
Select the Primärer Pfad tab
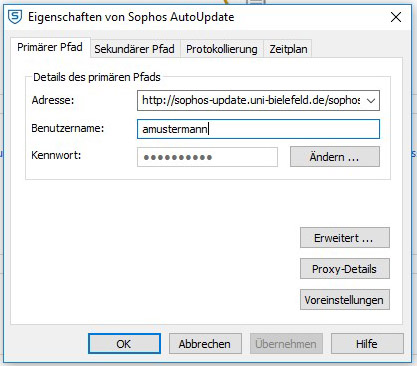click(50, 47)
